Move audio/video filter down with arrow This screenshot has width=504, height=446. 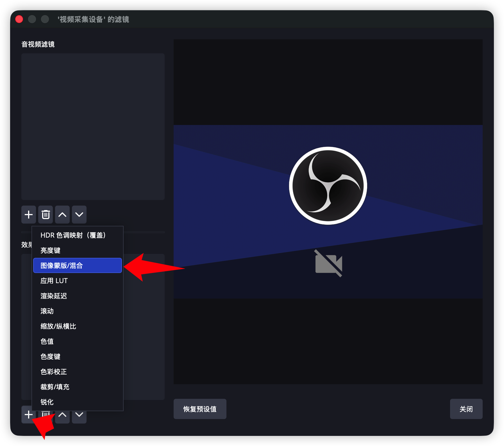pos(79,215)
